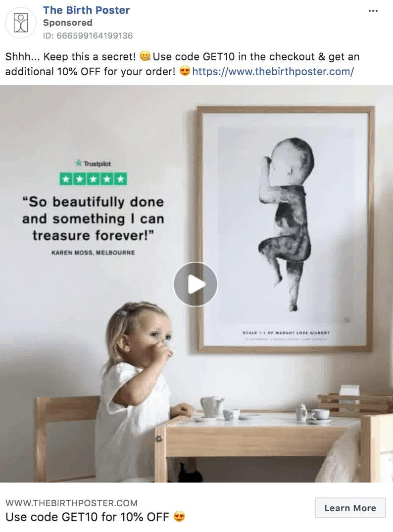Click The Birth Poster page name
The image size is (393, 532).
point(86,10)
